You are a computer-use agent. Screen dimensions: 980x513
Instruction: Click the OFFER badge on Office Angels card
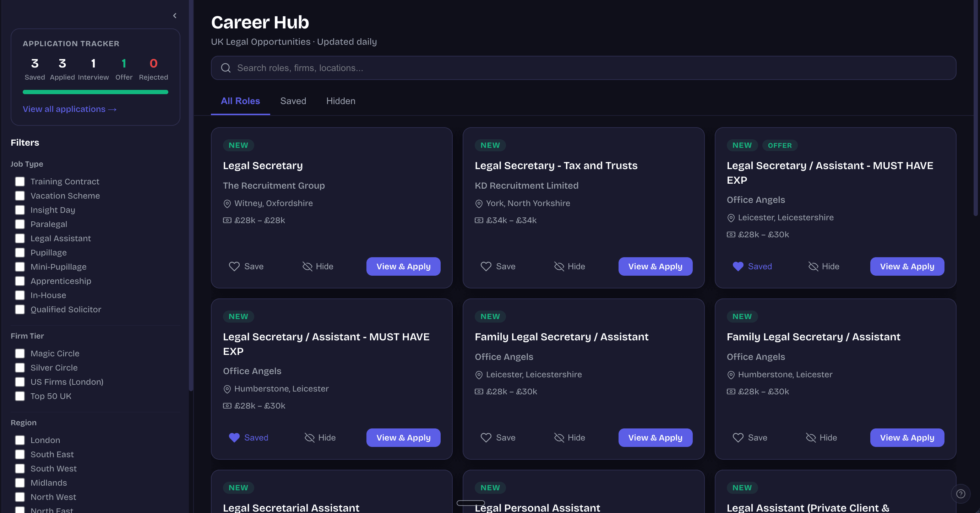[x=779, y=145]
